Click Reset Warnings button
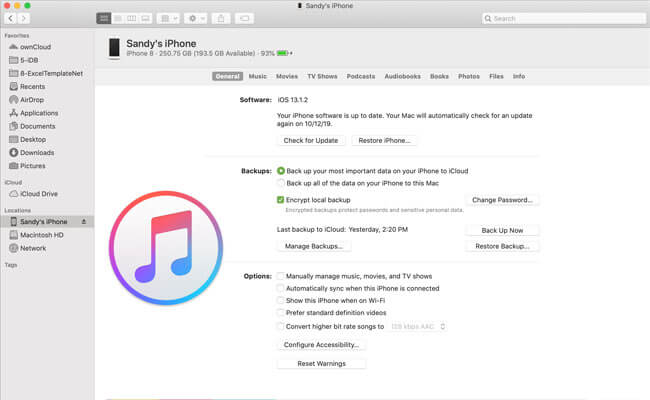The image size is (650, 400). [x=321, y=364]
